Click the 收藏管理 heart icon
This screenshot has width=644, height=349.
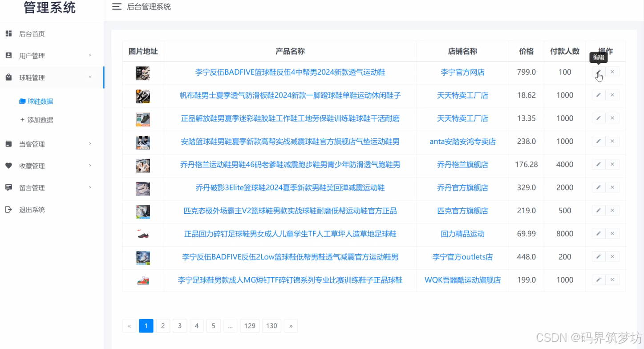tap(8, 166)
